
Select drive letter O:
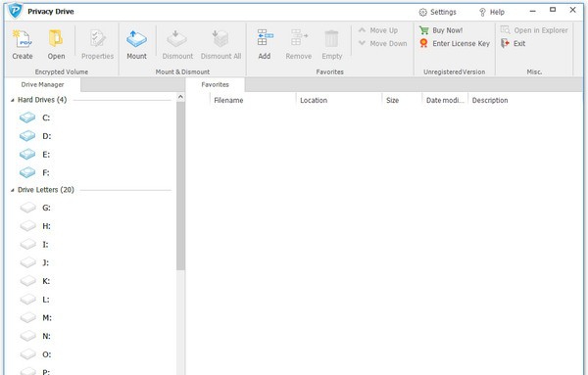tap(35, 354)
